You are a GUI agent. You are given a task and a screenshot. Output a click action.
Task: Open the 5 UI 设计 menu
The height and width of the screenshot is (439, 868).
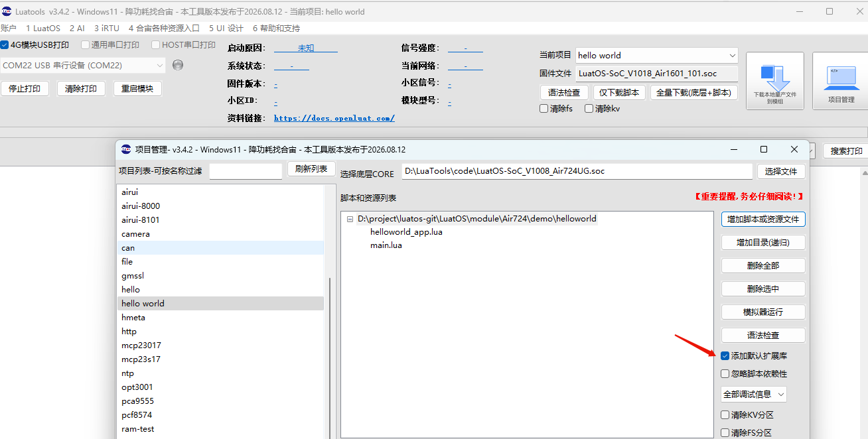[x=226, y=29]
